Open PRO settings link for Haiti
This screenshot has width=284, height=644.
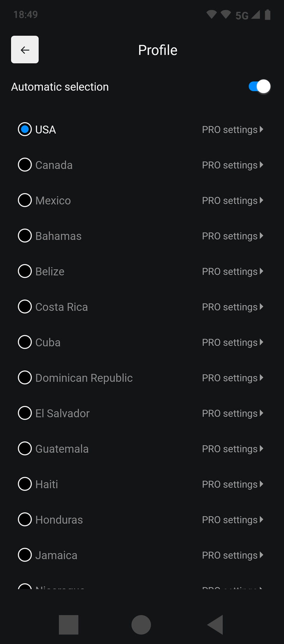[233, 484]
